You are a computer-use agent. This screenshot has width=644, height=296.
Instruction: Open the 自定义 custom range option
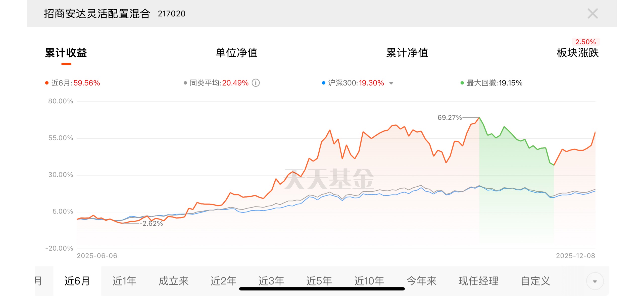tap(535, 281)
